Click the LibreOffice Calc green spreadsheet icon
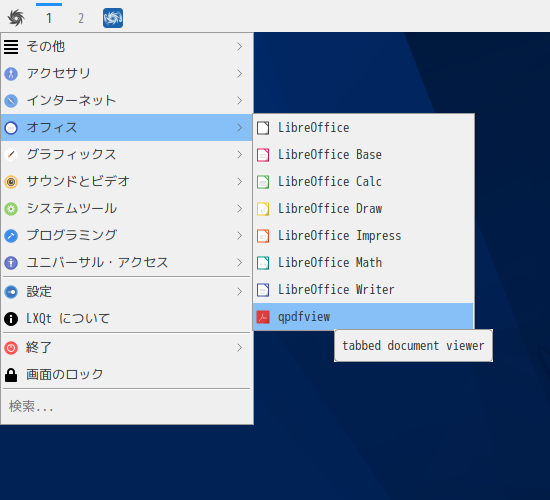This screenshot has width=550, height=500. (x=263, y=182)
